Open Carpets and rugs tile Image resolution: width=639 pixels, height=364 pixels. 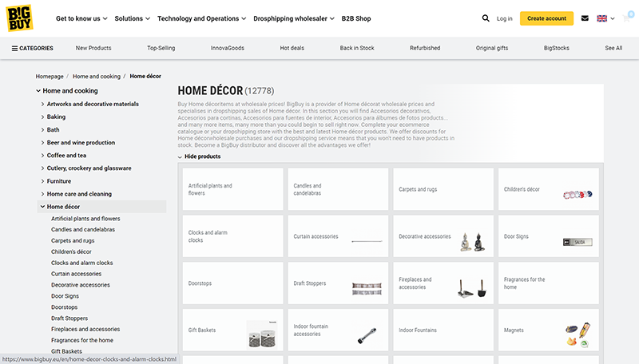click(443, 189)
